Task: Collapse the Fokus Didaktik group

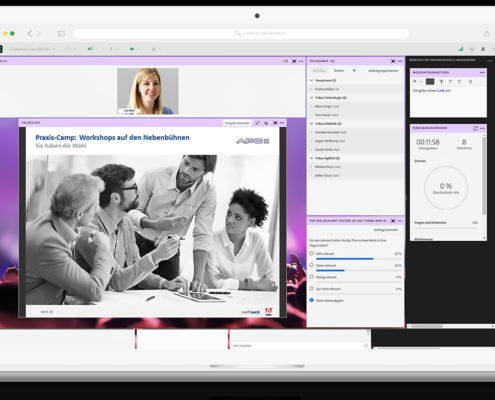Action: click(x=312, y=124)
